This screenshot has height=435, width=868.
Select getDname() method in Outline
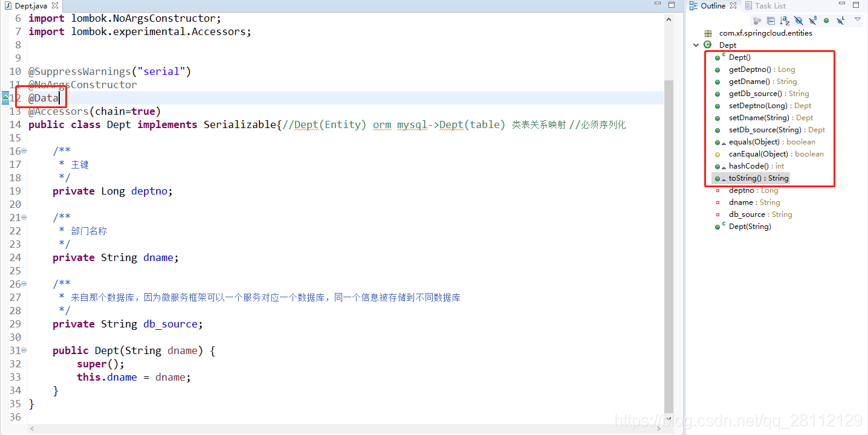click(763, 82)
